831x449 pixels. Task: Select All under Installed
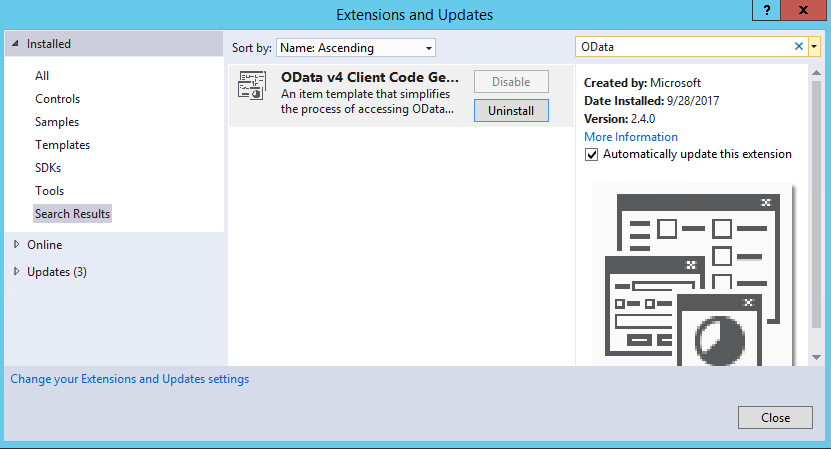pyautogui.click(x=42, y=76)
